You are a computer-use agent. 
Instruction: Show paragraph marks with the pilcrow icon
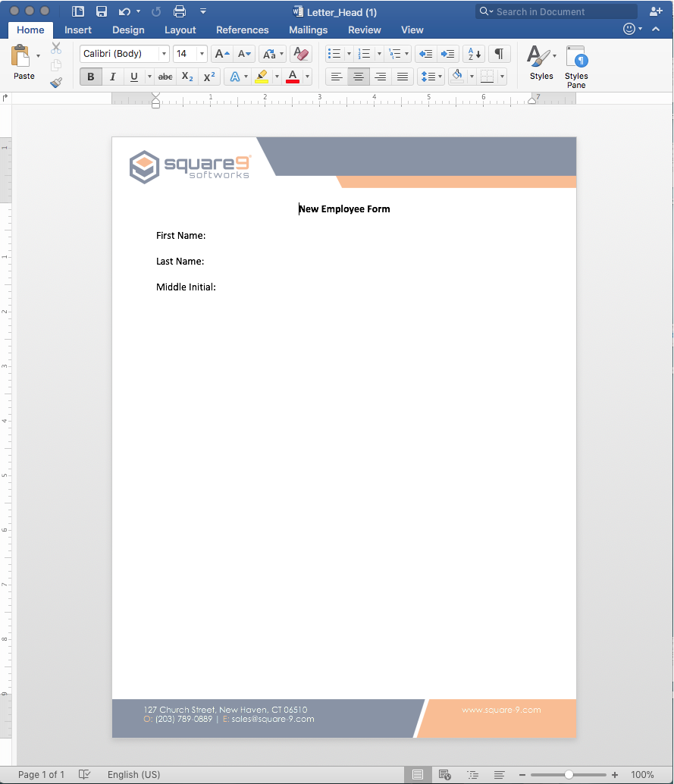pyautogui.click(x=498, y=54)
